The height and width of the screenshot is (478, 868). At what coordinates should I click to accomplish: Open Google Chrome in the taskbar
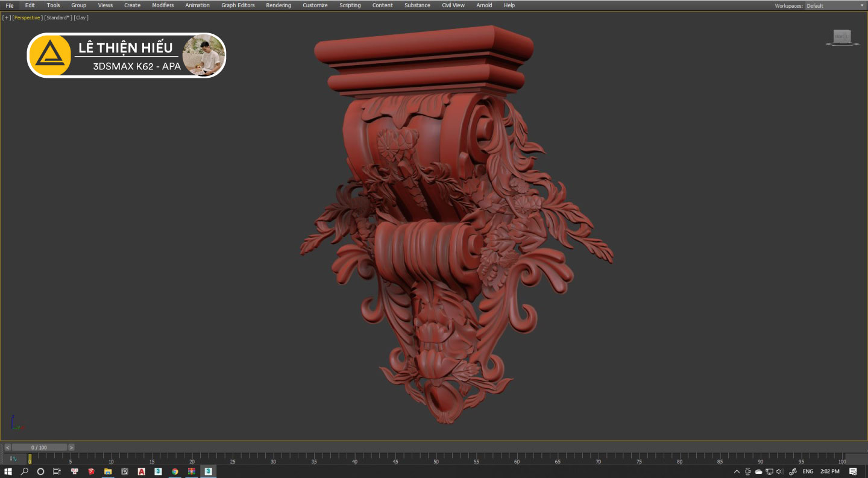(x=175, y=471)
